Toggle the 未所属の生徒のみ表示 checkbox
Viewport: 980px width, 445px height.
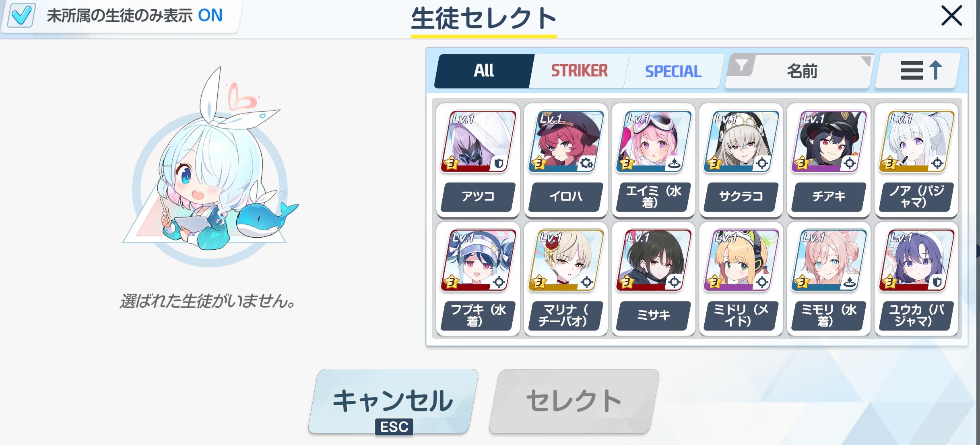coord(21,15)
